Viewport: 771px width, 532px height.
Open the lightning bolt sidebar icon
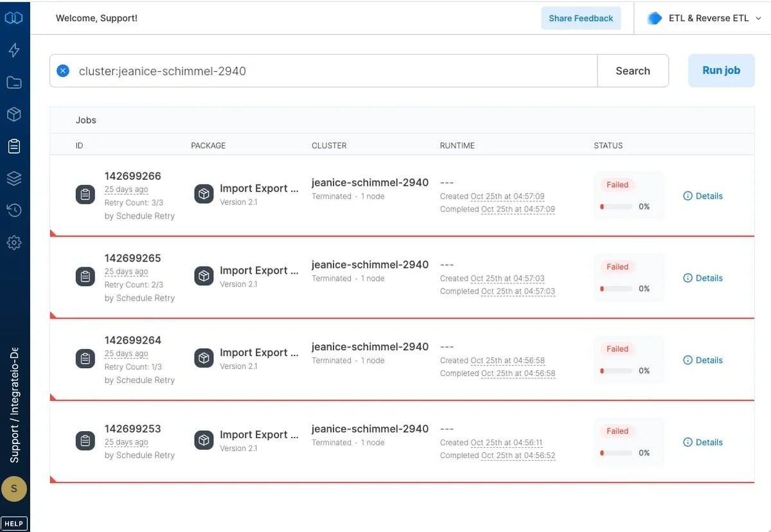(x=14, y=50)
